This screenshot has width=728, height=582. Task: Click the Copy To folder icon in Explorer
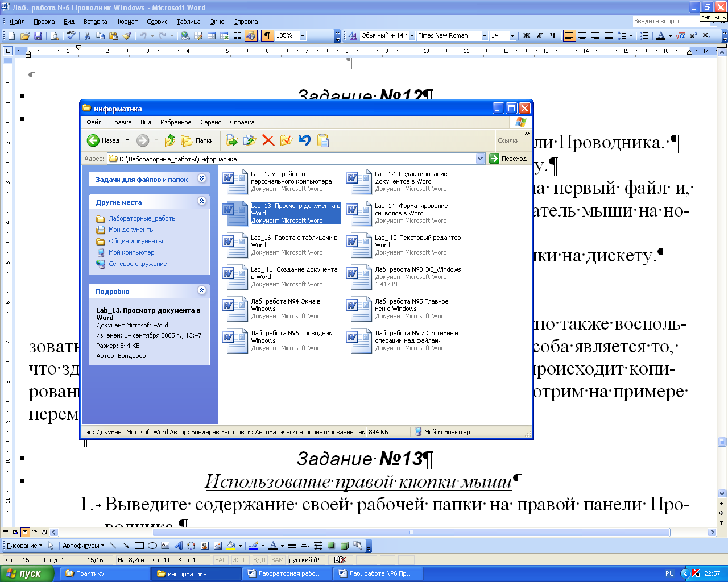click(x=250, y=140)
